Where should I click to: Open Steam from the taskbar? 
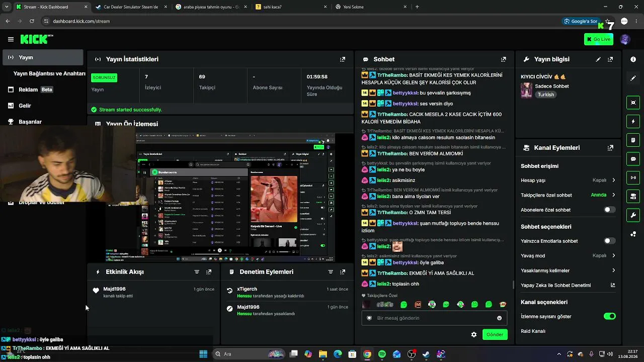tap(426, 354)
